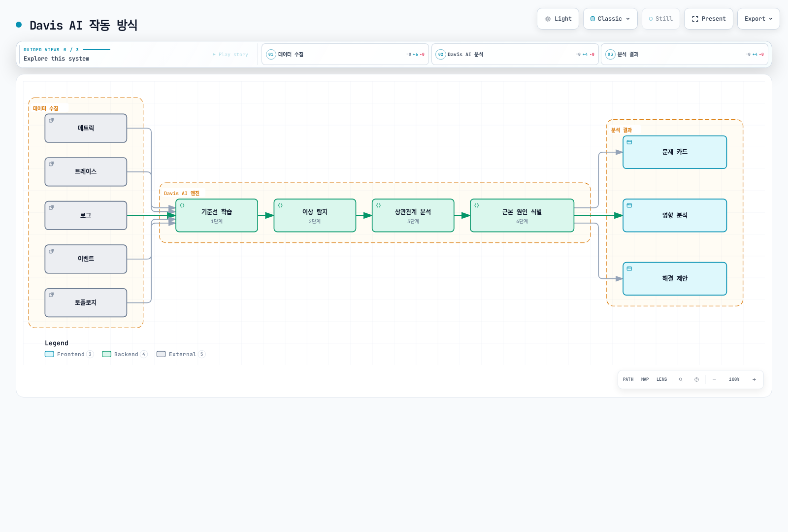Zoom out with minus button
Image resolution: width=788 pixels, height=532 pixels.
(714, 379)
